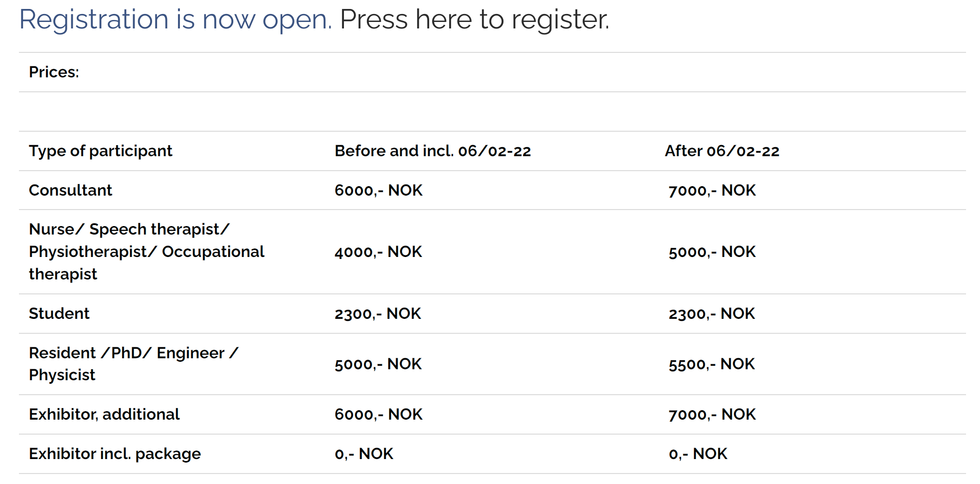The width and height of the screenshot is (980, 484).
Task: Click Exhibitor package early price 0,- NOK
Action: click(363, 454)
